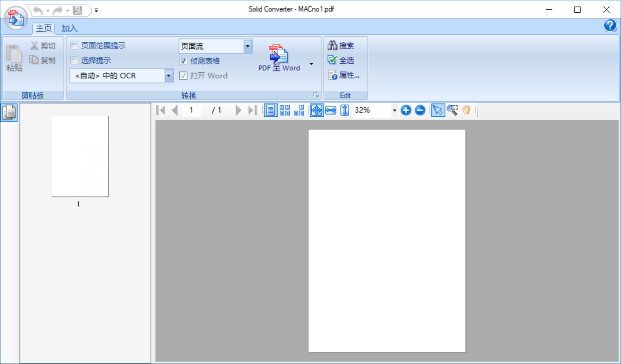Viewport: 621px width, 364px height.
Task: Select the cover-page facing view layout icon
Action: point(299,110)
